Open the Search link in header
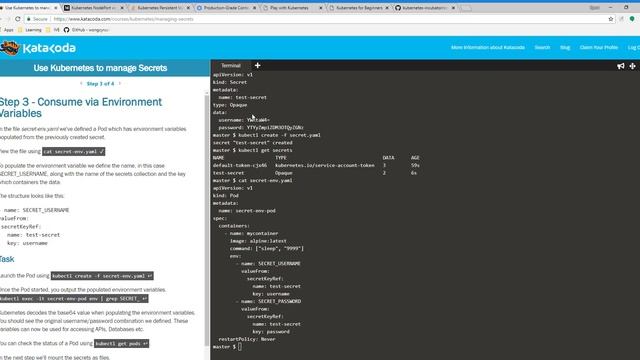This screenshot has width=640, height=360. click(x=542, y=47)
